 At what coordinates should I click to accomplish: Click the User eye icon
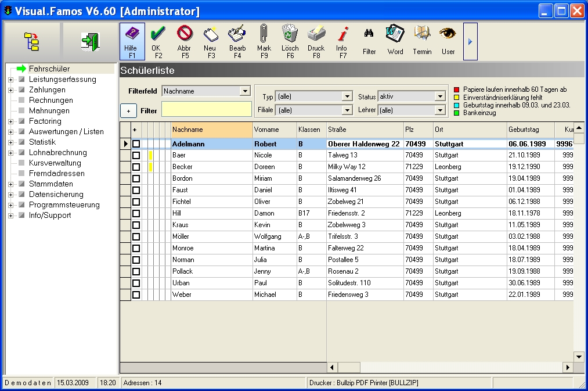pos(448,35)
